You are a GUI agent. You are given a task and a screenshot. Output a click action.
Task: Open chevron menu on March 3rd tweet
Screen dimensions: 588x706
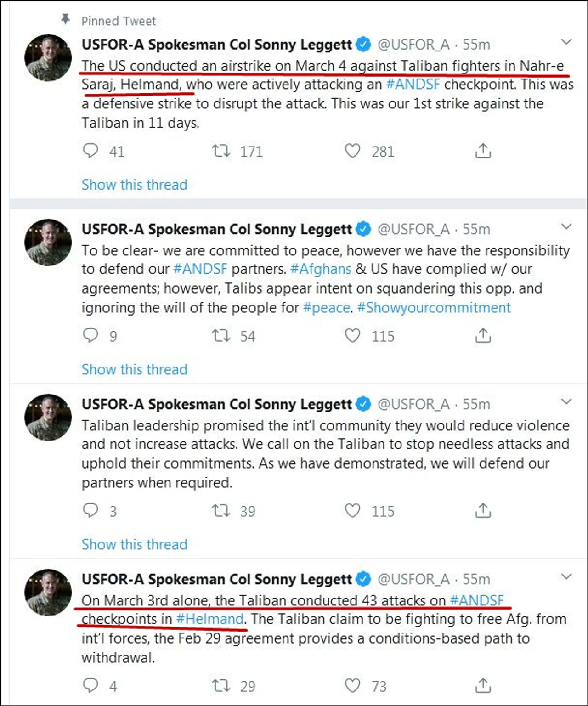click(x=566, y=576)
